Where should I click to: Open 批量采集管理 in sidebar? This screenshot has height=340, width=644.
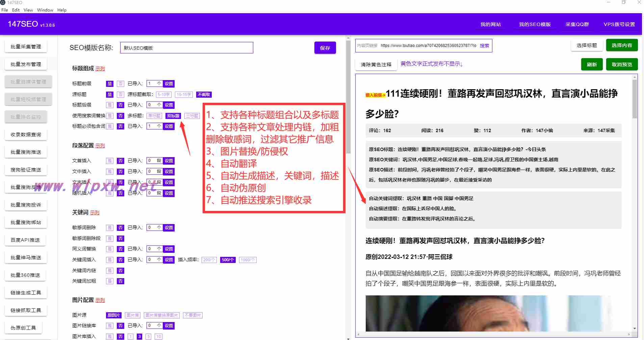pos(26,47)
